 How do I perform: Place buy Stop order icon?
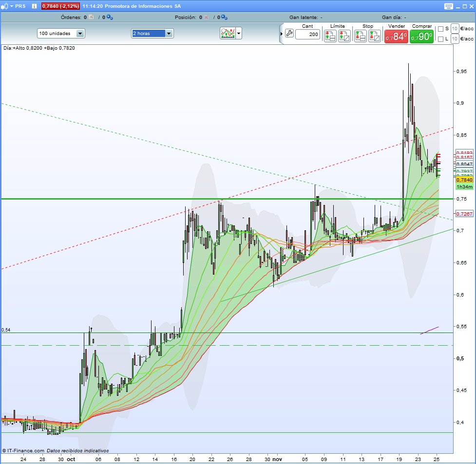point(361,36)
